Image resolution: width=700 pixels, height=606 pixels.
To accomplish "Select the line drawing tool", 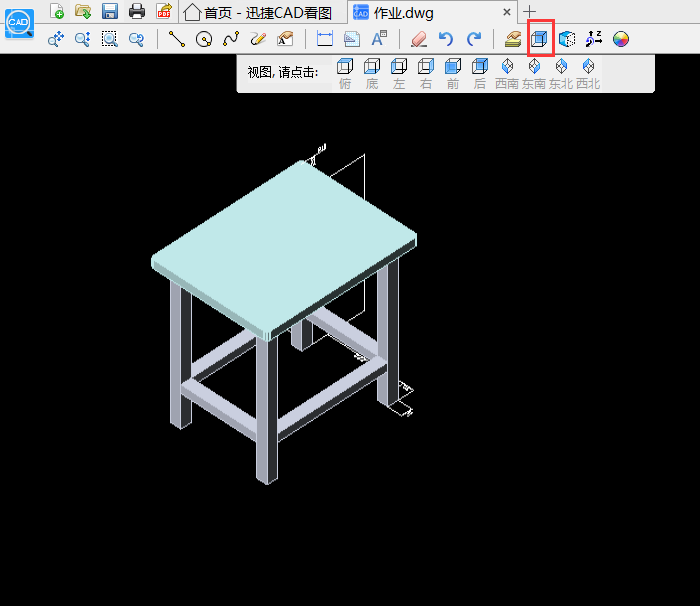I will [x=177, y=39].
